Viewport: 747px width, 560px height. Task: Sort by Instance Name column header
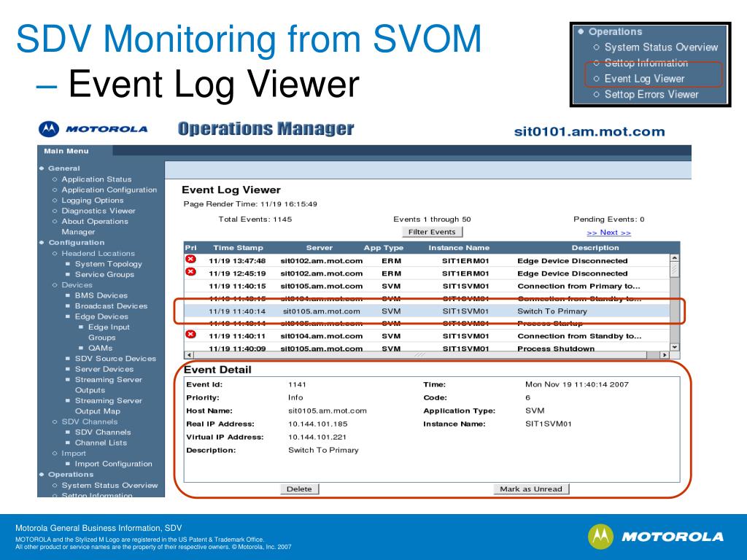click(459, 248)
